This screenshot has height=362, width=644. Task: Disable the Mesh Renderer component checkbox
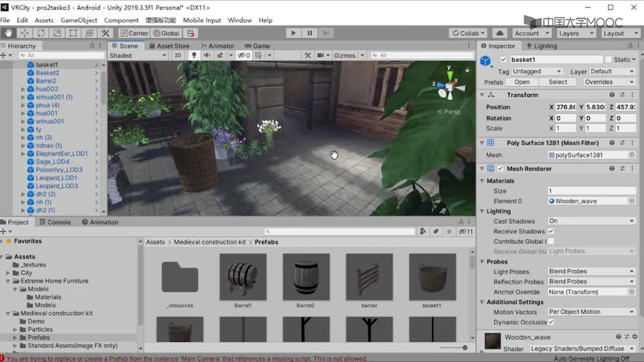click(500, 169)
